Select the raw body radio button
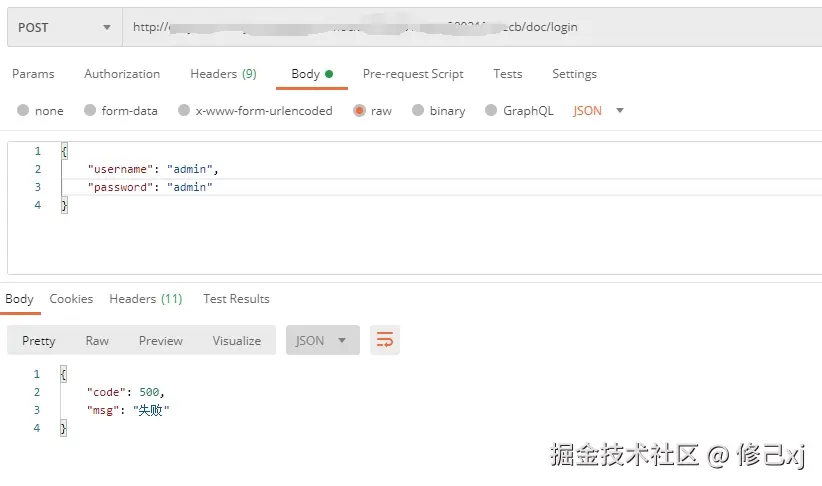The image size is (822, 486). click(x=359, y=111)
